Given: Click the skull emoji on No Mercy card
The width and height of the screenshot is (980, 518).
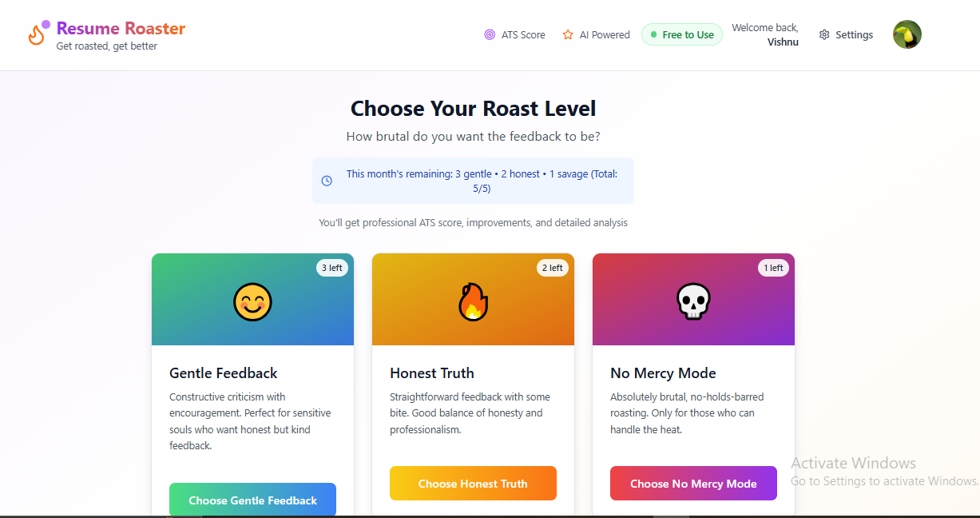Looking at the screenshot, I should tap(693, 302).
